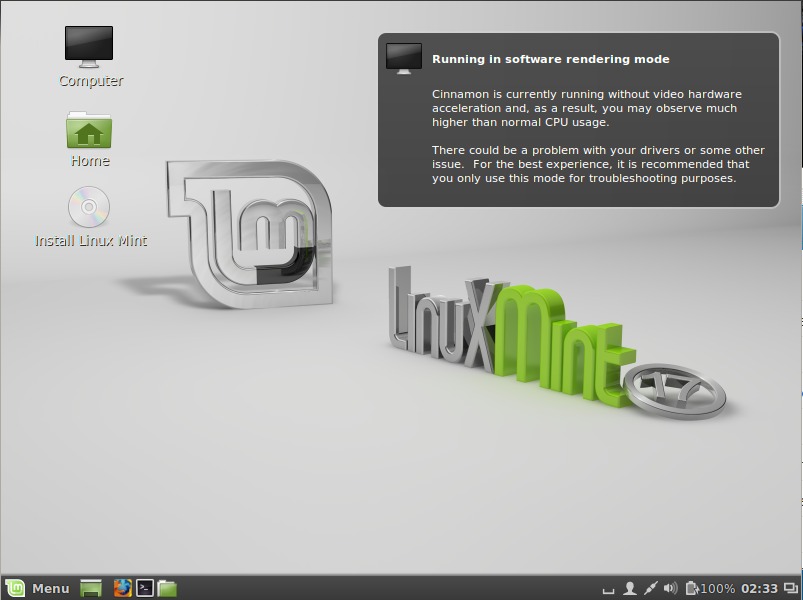Image resolution: width=803 pixels, height=600 pixels.
Task: Open the Mint Menu button
Action: pos(37,588)
